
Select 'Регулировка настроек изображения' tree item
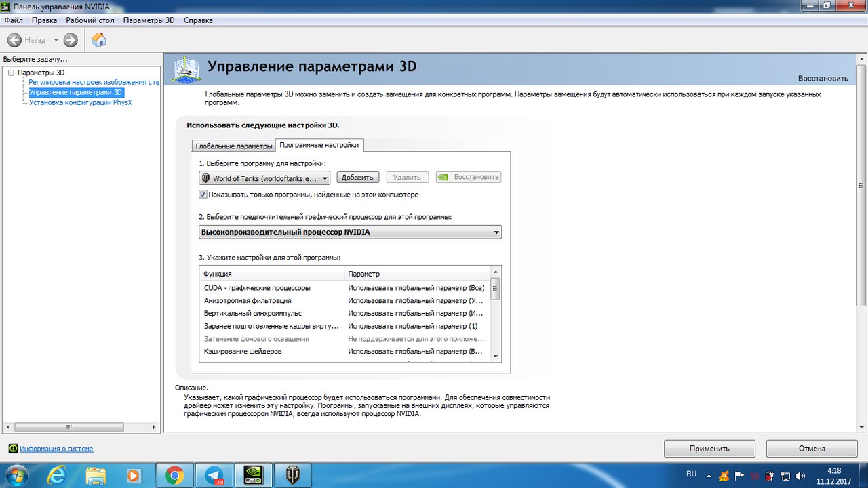(94, 82)
